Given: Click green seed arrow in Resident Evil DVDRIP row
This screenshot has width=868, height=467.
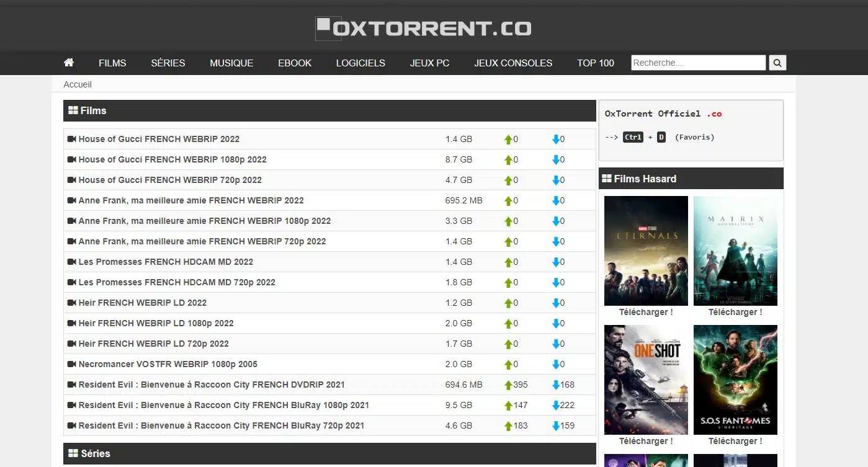Looking at the screenshot, I should click(508, 385).
